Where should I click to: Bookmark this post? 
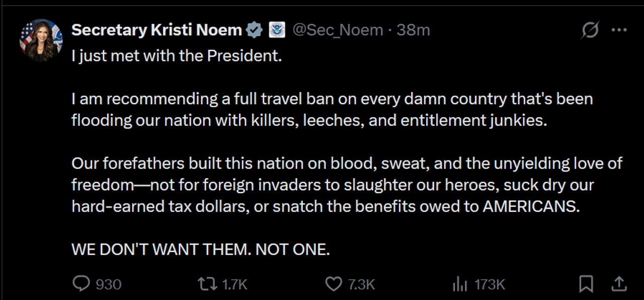586,284
